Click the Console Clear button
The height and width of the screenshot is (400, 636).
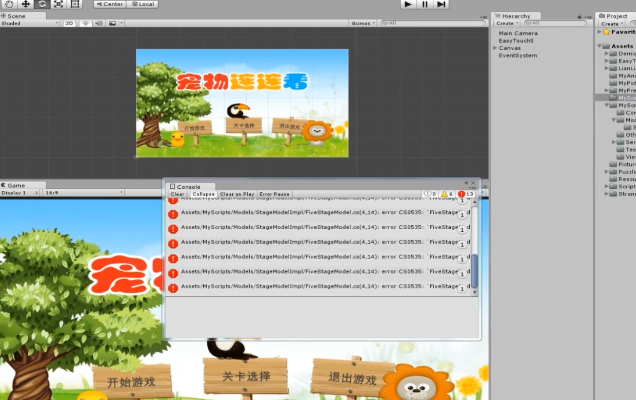177,194
